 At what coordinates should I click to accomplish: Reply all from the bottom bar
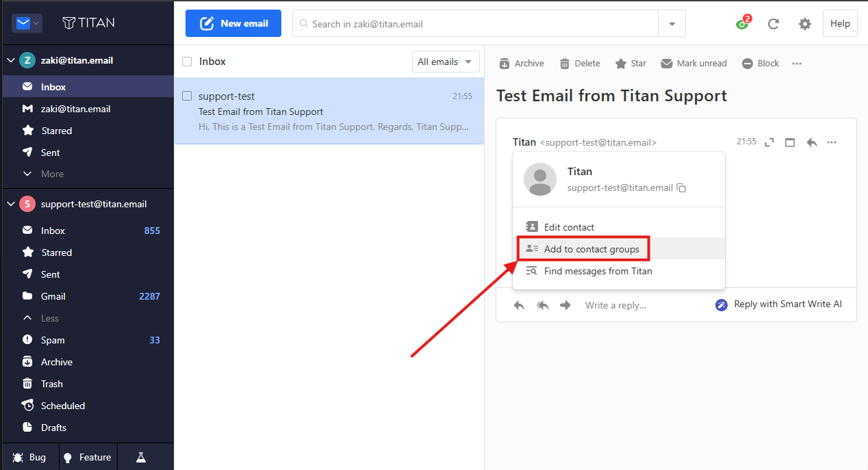(x=543, y=305)
